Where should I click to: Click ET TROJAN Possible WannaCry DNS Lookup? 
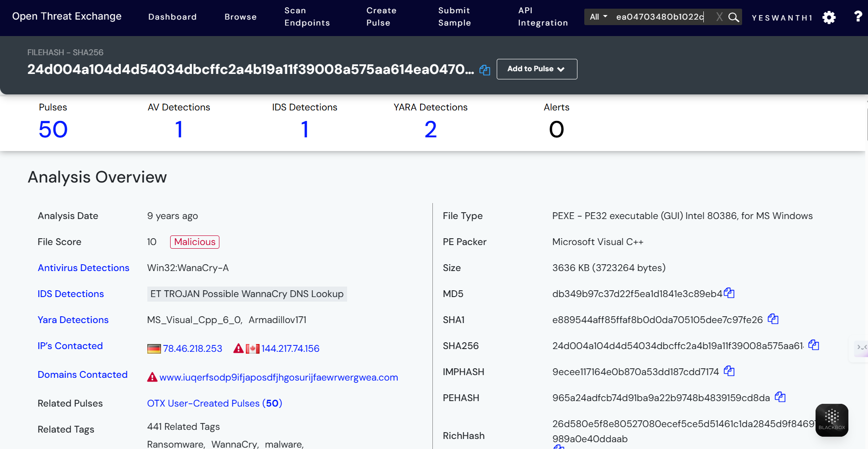click(x=247, y=294)
